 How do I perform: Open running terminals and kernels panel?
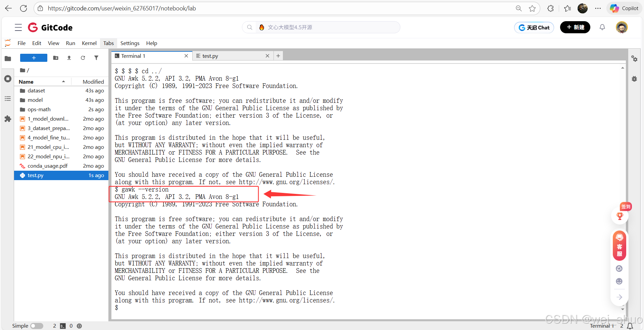8,79
